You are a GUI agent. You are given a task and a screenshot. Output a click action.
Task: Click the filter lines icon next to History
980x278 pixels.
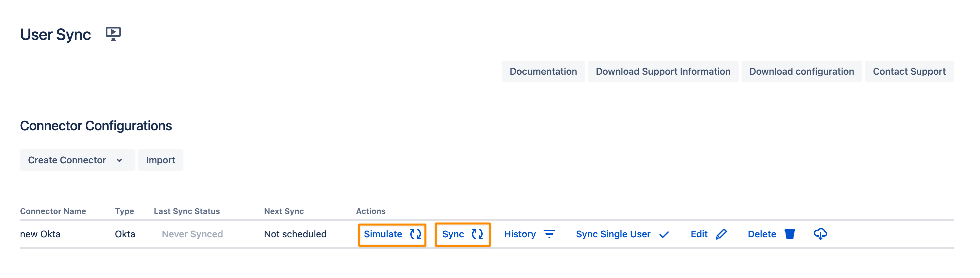[549, 234]
